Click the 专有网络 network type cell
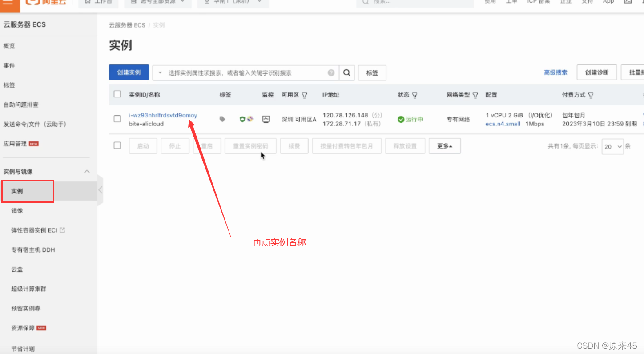The width and height of the screenshot is (644, 354). [458, 119]
